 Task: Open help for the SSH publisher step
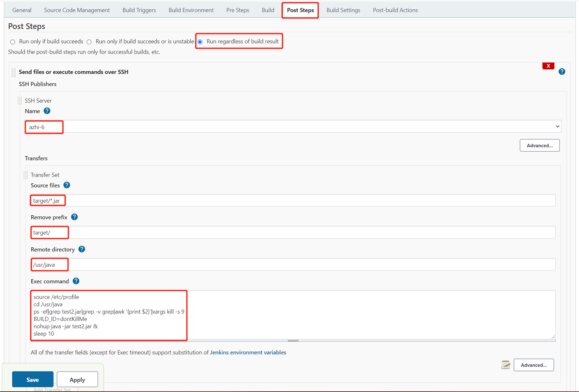click(x=562, y=72)
